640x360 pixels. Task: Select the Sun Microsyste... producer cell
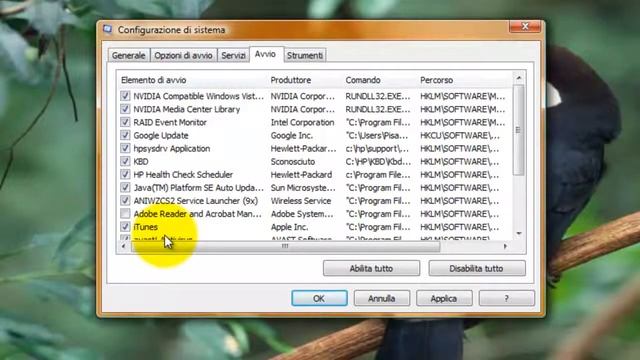point(303,187)
